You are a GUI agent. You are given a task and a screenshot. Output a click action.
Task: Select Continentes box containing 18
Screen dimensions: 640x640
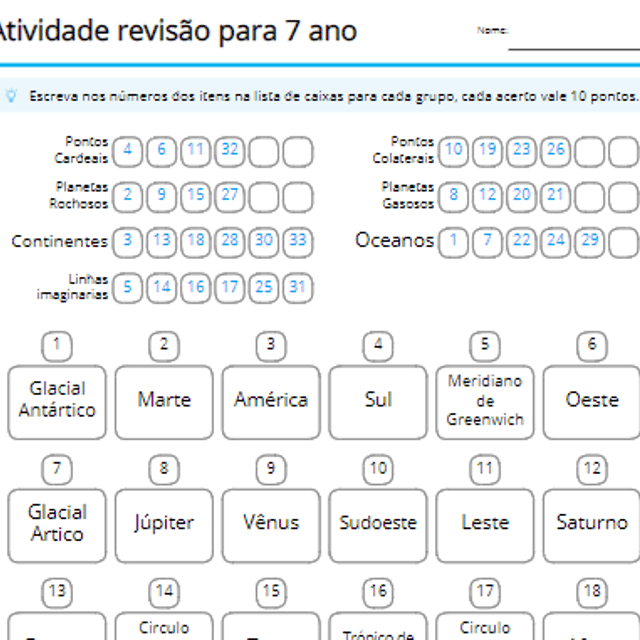(x=196, y=242)
